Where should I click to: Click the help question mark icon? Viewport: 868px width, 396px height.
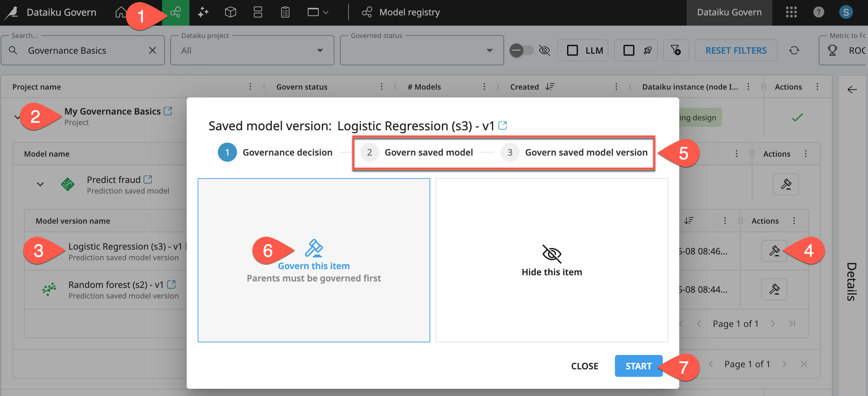click(x=818, y=13)
